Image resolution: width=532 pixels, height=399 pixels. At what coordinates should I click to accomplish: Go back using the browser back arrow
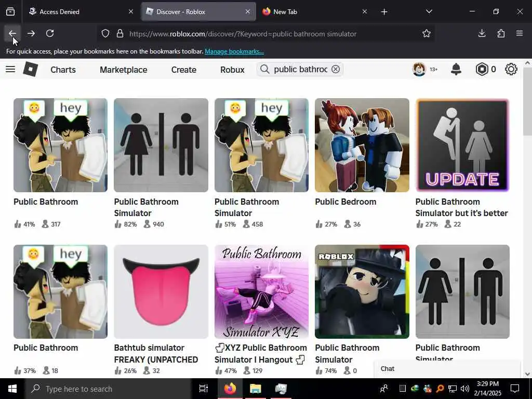[12, 33]
